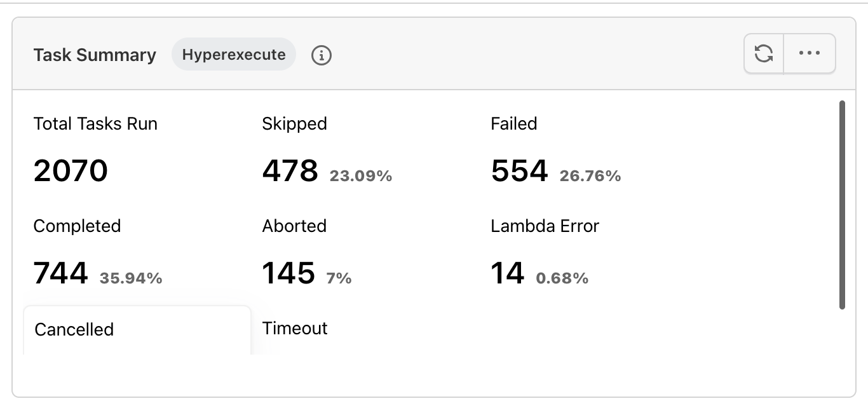Click the Completed percentage 35.94%

coord(131,278)
